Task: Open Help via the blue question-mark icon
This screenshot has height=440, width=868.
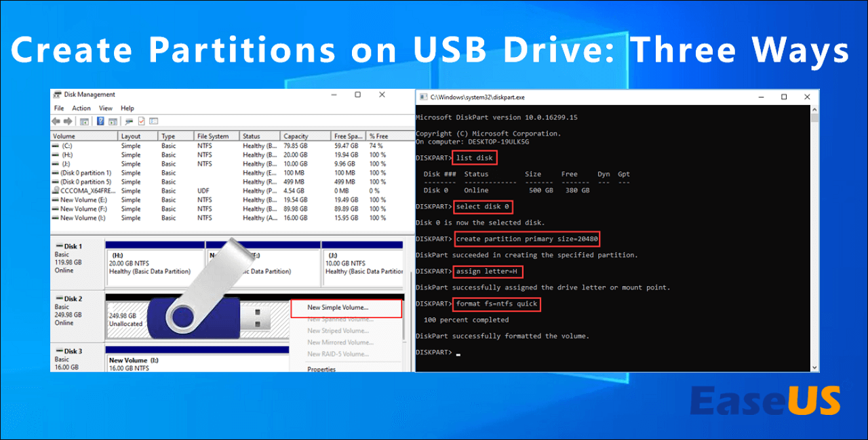Action: (x=100, y=121)
